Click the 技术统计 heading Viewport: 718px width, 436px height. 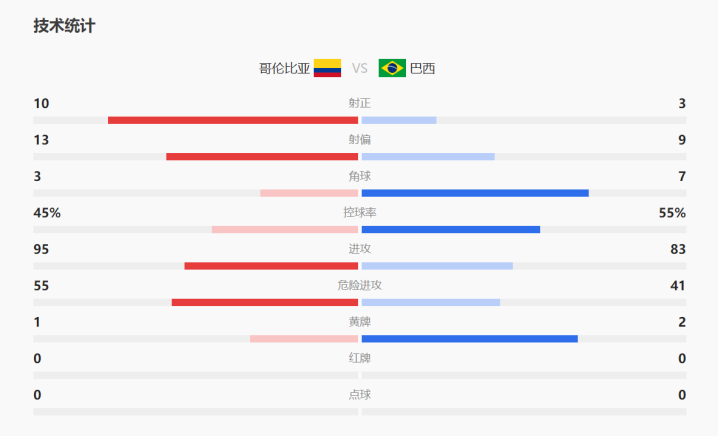(64, 26)
